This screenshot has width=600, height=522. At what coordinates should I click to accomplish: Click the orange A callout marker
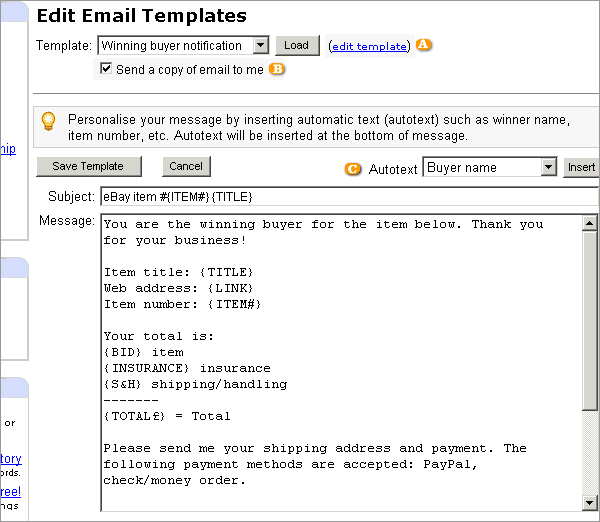click(x=424, y=46)
